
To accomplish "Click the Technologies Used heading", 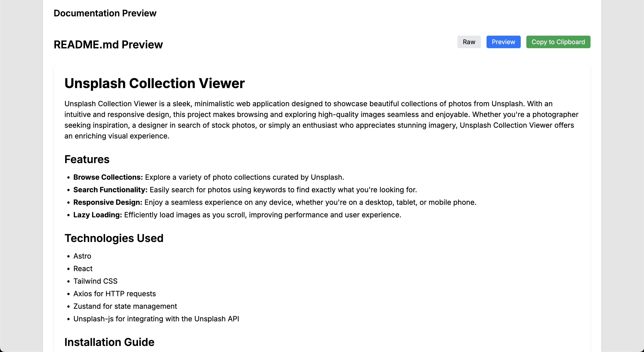I will (114, 238).
